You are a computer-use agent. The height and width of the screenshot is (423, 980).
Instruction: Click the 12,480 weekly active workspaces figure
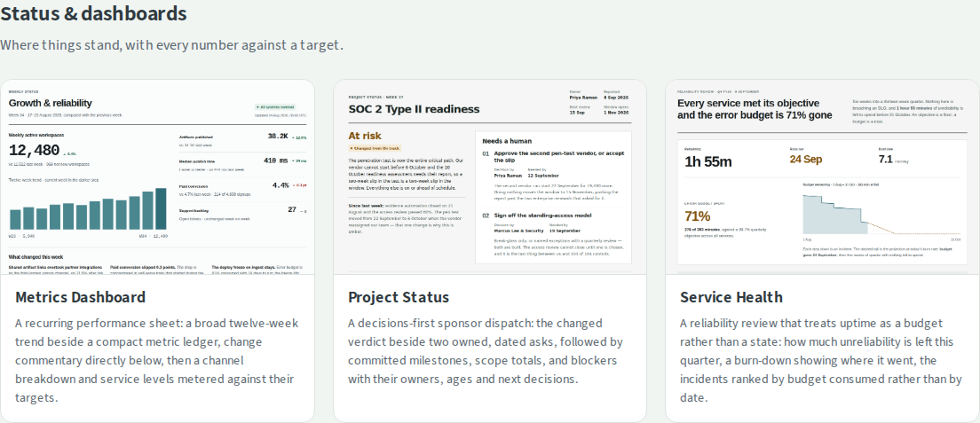35,151
